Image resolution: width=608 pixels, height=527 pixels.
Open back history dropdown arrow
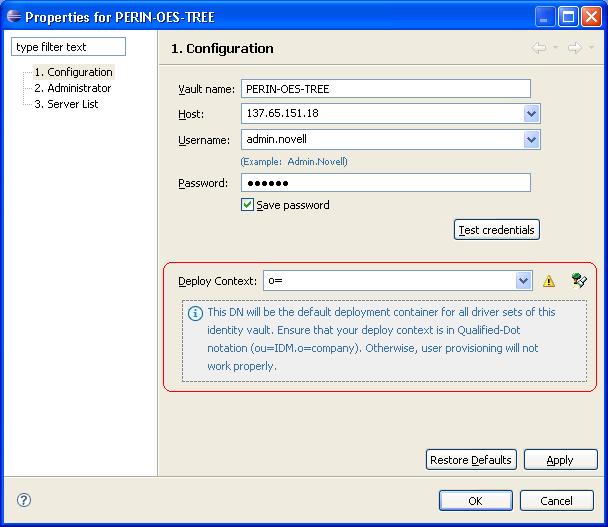(555, 47)
